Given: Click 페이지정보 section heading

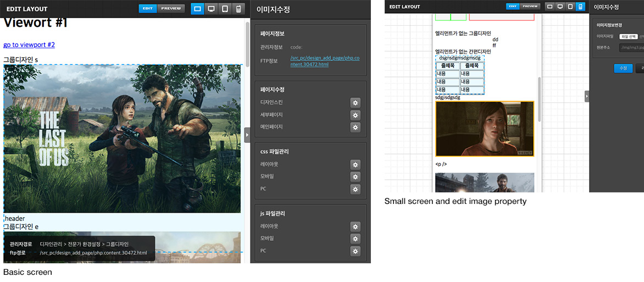Looking at the screenshot, I should [273, 34].
